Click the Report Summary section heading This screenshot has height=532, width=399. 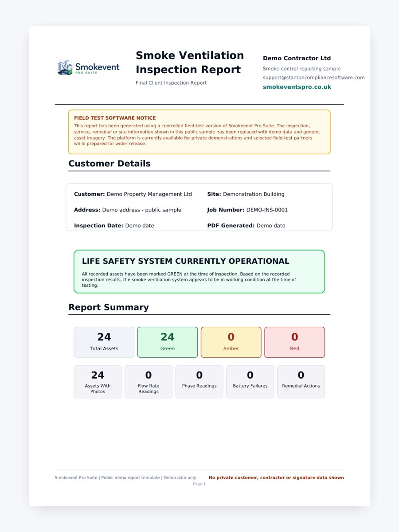pos(109,307)
